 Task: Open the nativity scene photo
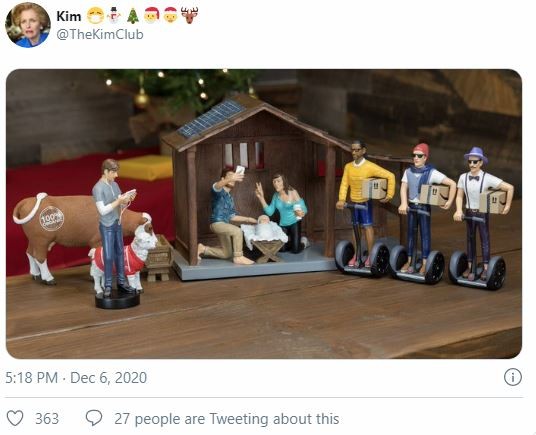pos(264,214)
